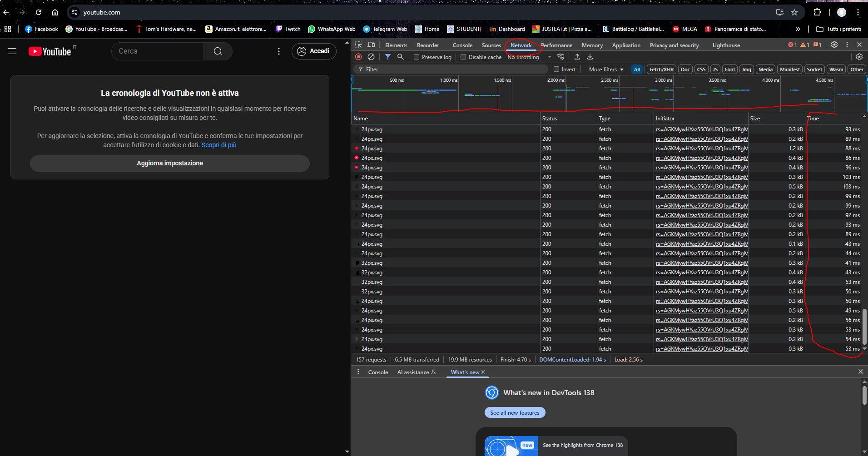Click the export HAR download icon
This screenshot has width=868, height=456.
point(590,57)
